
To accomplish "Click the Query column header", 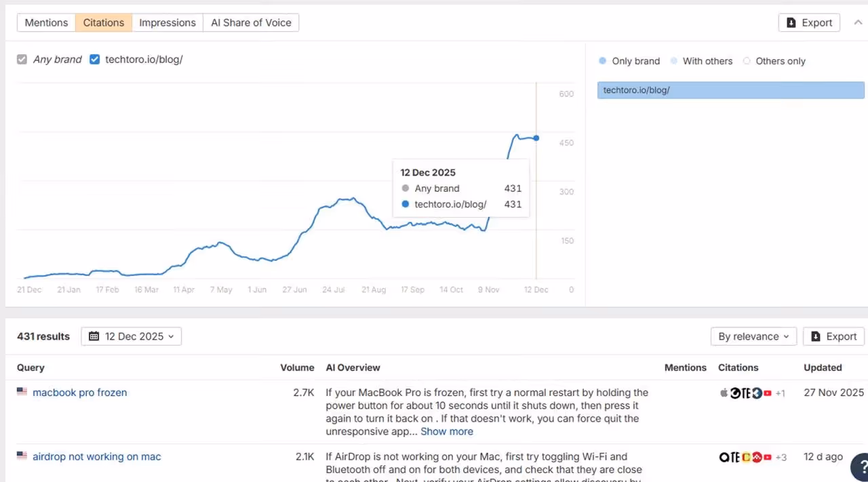I will (31, 367).
